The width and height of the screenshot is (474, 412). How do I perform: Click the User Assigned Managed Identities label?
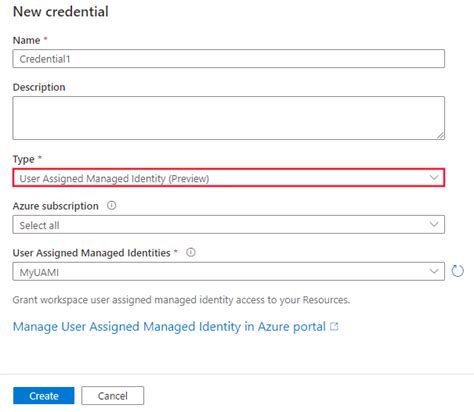pyautogui.click(x=92, y=253)
